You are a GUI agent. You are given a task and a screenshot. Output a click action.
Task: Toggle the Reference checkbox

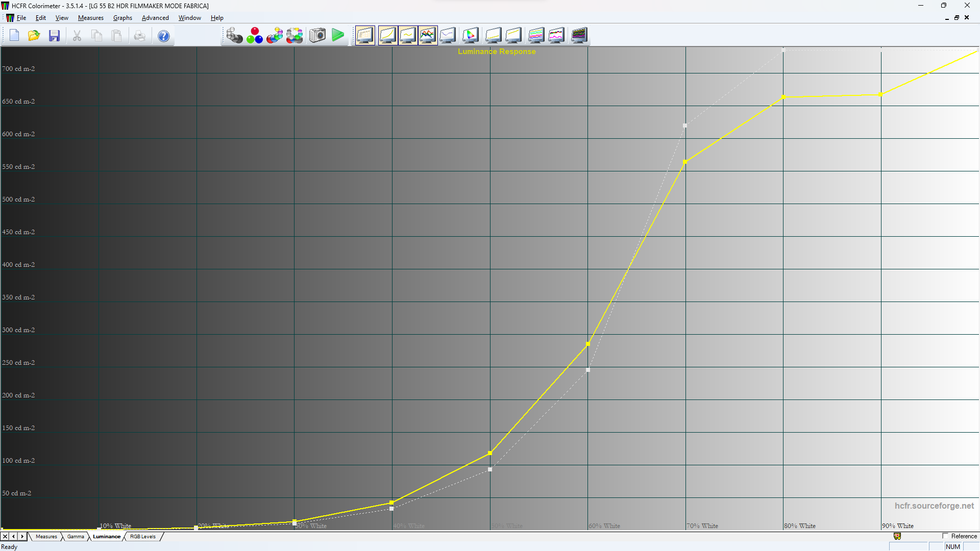tap(945, 536)
